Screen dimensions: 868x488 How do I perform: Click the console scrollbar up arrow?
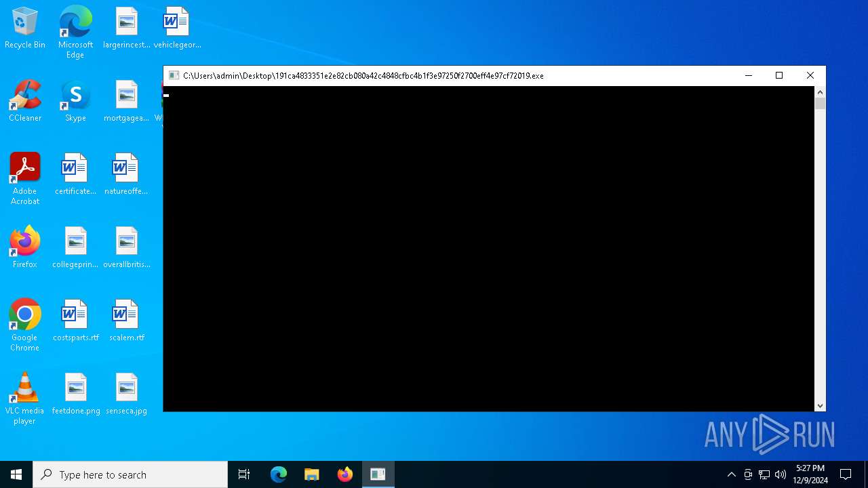820,91
